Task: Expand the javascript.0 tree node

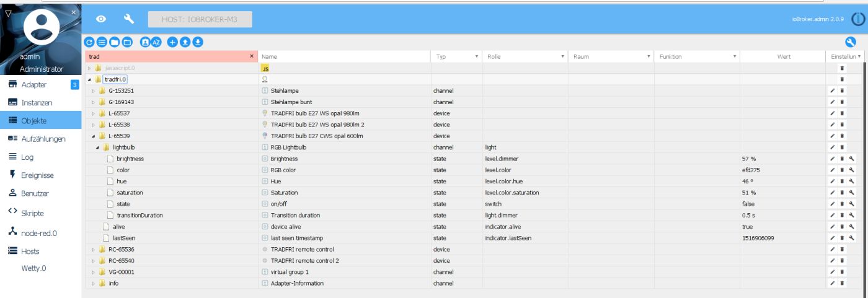Action: pos(90,68)
